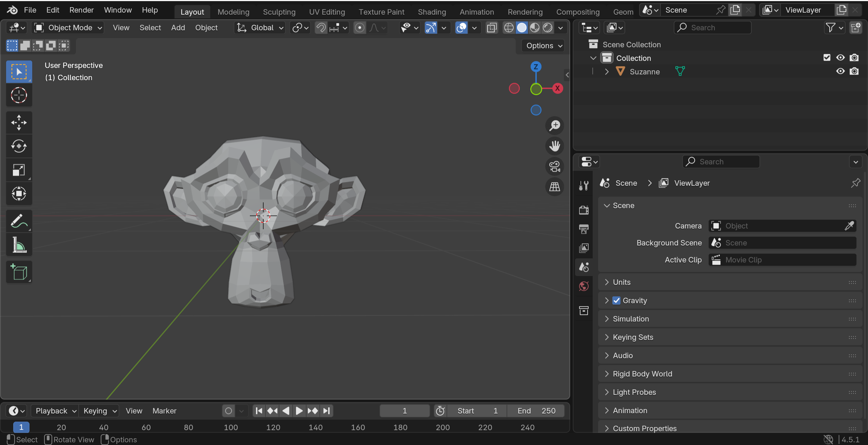Select the Annotate tool
This screenshot has width=868, height=445.
pyautogui.click(x=19, y=221)
